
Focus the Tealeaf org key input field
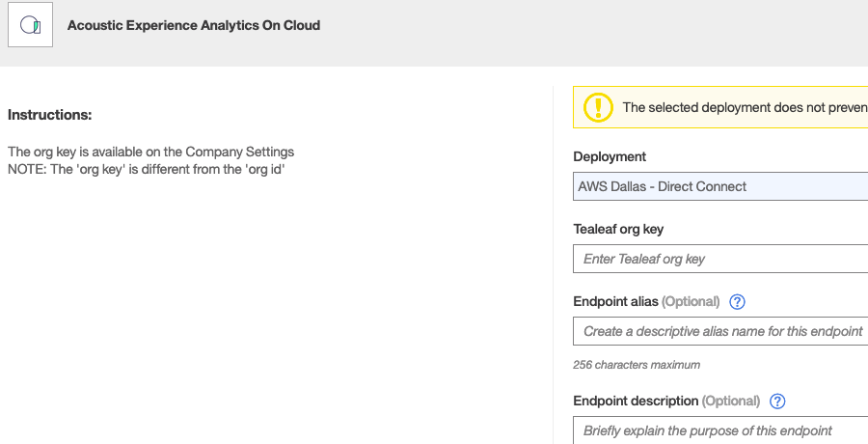(x=720, y=259)
